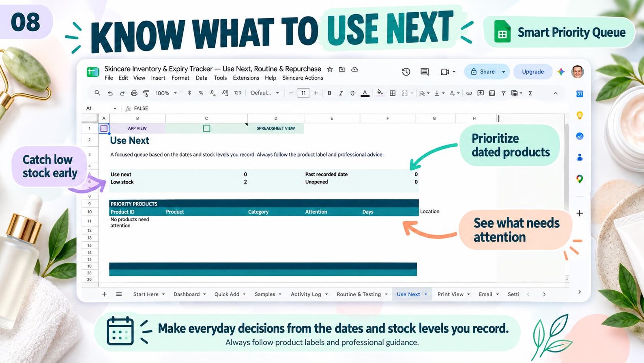Open the Use Next tab dropdown arrow
This screenshot has width=644, height=363.
[x=426, y=294]
